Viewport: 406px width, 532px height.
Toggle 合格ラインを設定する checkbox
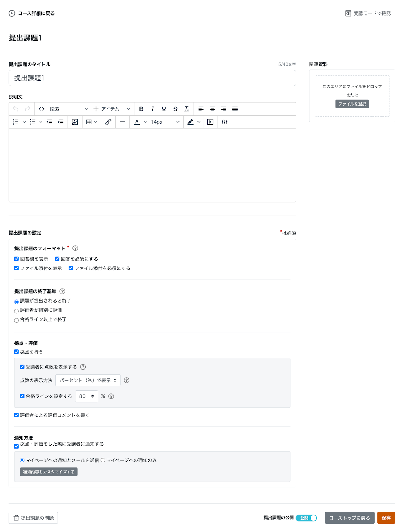(x=22, y=396)
